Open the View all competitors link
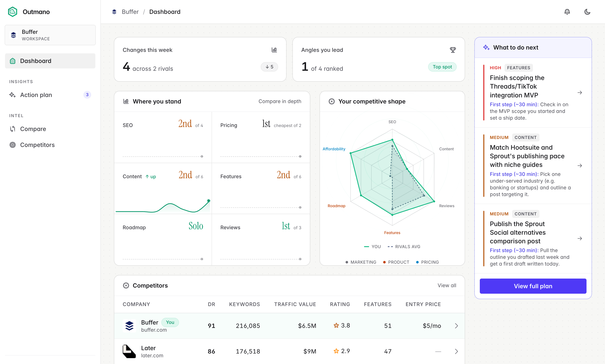This screenshot has width=605, height=364. tap(447, 285)
